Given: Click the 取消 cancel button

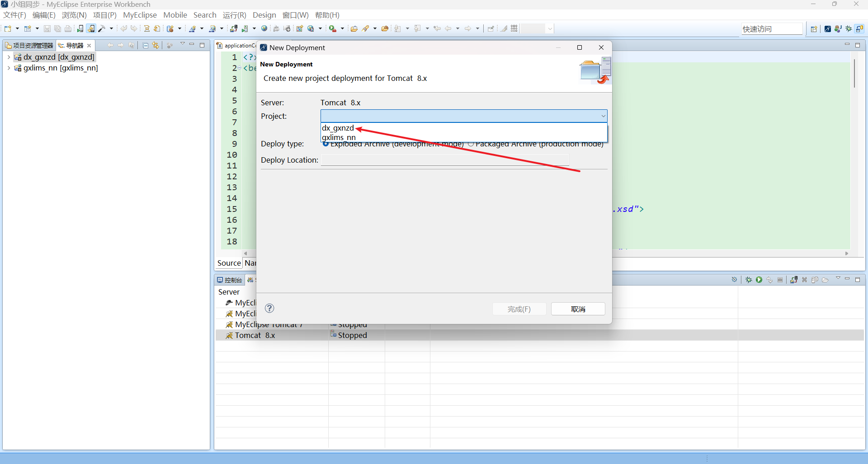Looking at the screenshot, I should pyautogui.click(x=578, y=309).
